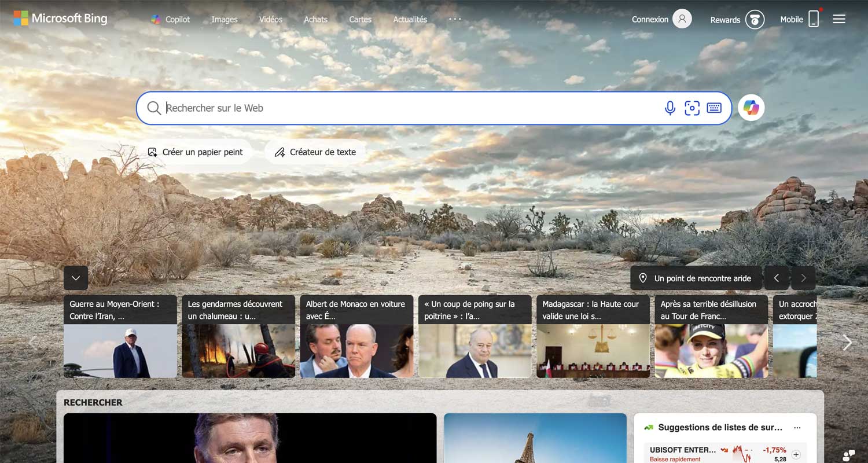The width and height of the screenshot is (868, 463).
Task: Collapse the news carousel with the chevron
Action: tap(76, 278)
